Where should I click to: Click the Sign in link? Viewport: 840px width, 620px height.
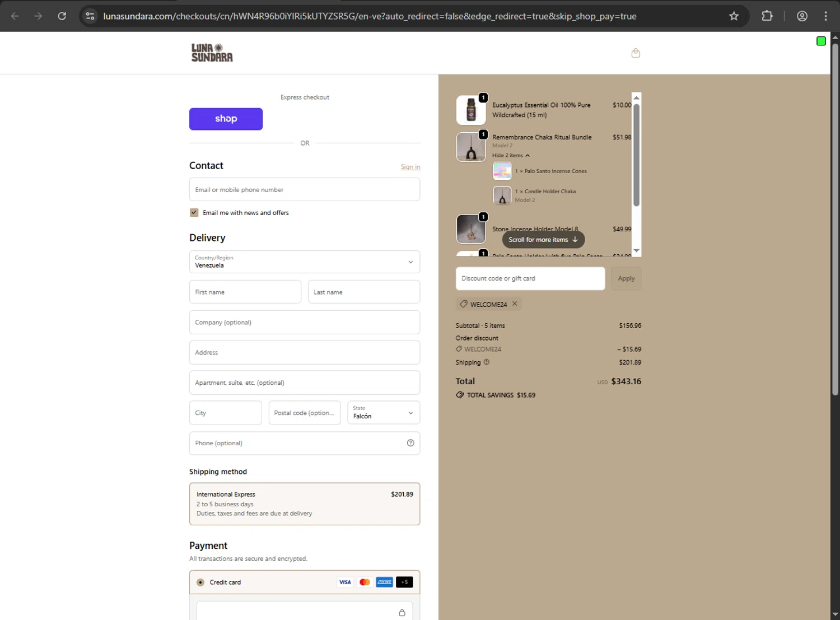(x=410, y=167)
